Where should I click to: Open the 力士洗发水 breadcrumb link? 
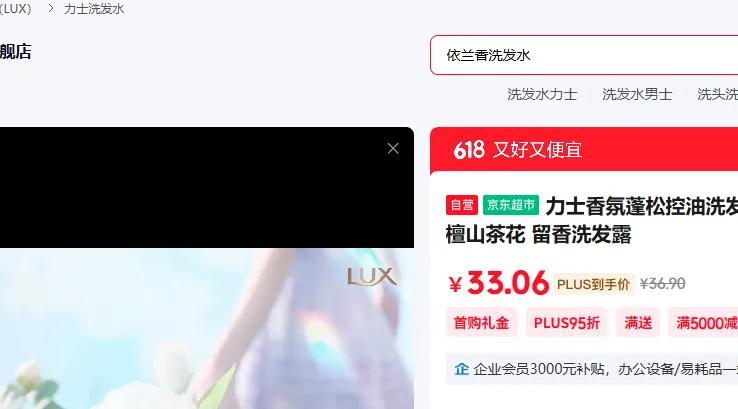click(x=94, y=8)
